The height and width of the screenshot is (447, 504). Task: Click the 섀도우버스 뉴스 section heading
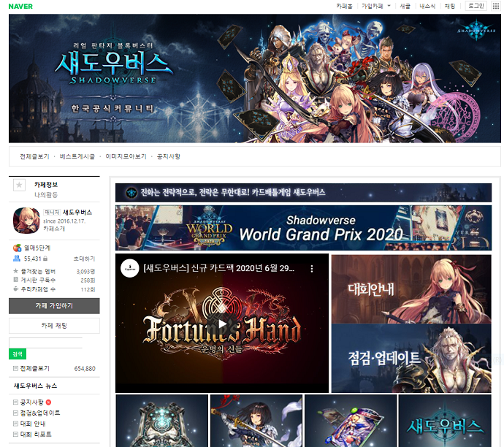click(x=35, y=386)
